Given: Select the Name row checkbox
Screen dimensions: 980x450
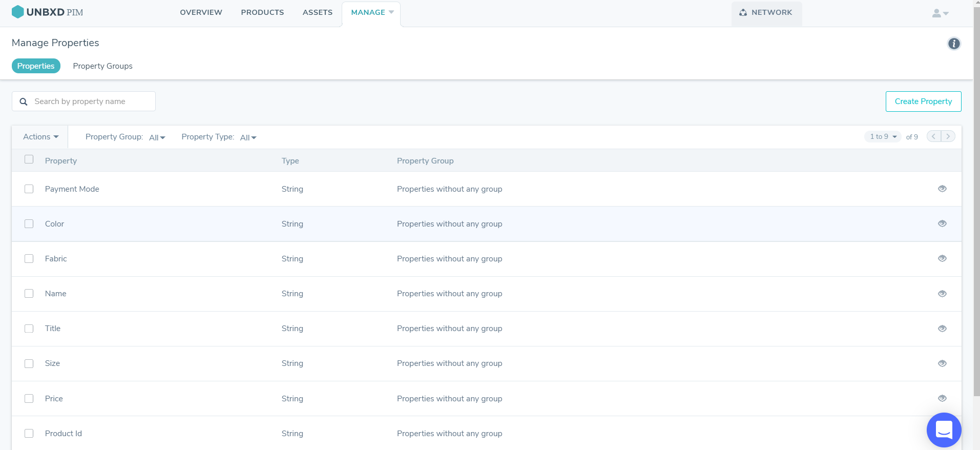Looking at the screenshot, I should [29, 294].
